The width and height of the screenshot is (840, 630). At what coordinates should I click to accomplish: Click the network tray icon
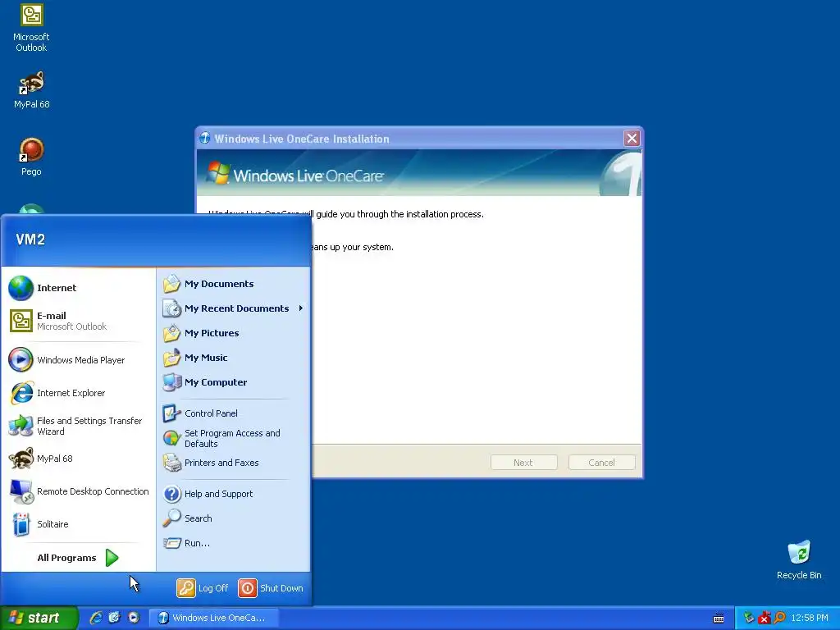point(749,618)
